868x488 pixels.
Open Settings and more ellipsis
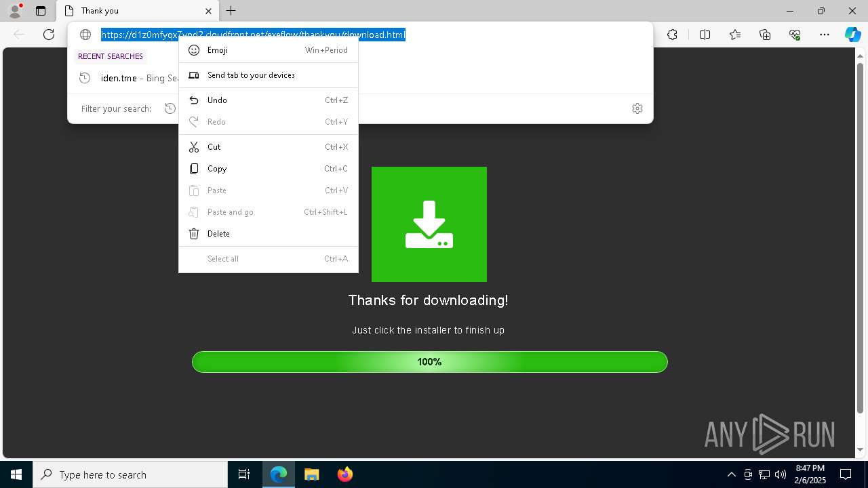click(x=825, y=35)
